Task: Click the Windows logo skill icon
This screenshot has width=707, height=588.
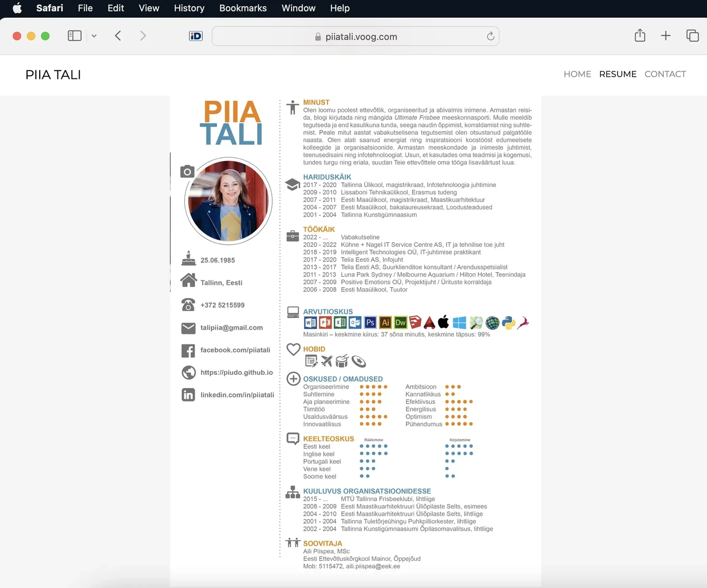Action: click(460, 323)
